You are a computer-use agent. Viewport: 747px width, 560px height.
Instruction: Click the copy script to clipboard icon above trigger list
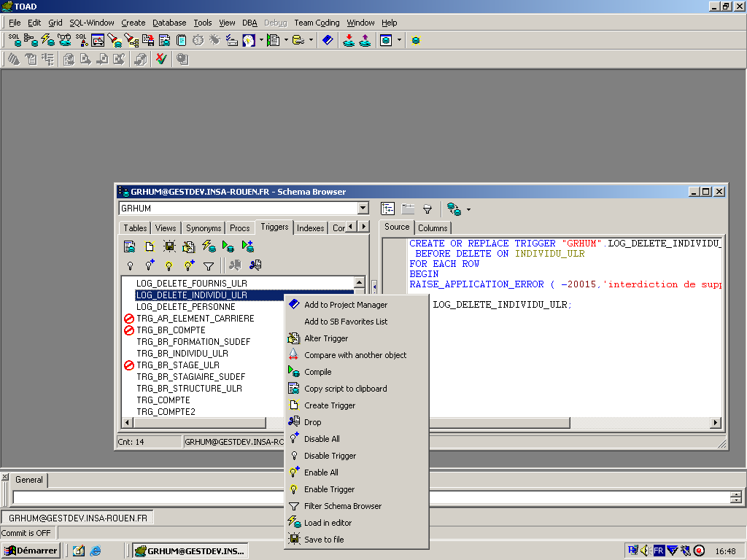(130, 246)
